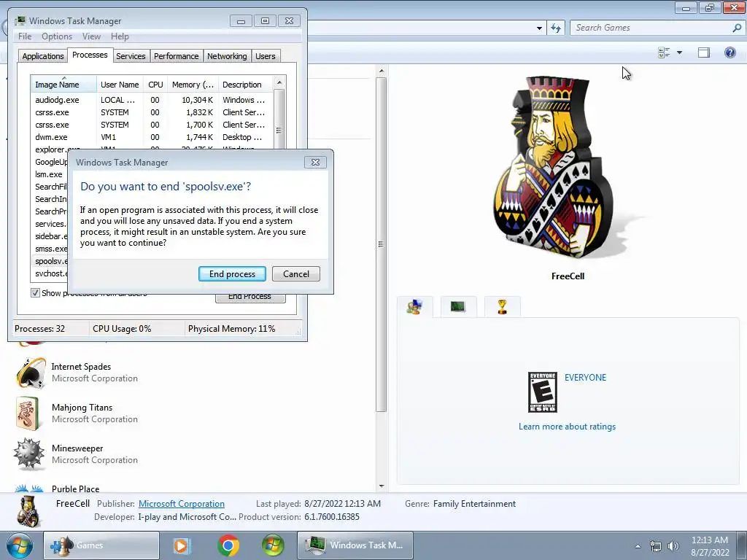Select audiodg.exe process row
747x560 pixels.
pos(152,100)
